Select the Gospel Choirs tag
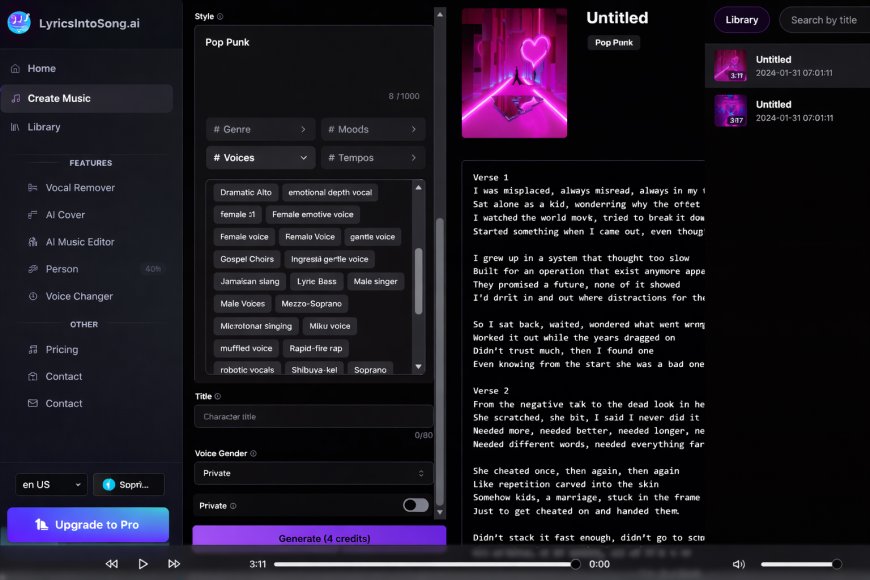 coord(247,259)
